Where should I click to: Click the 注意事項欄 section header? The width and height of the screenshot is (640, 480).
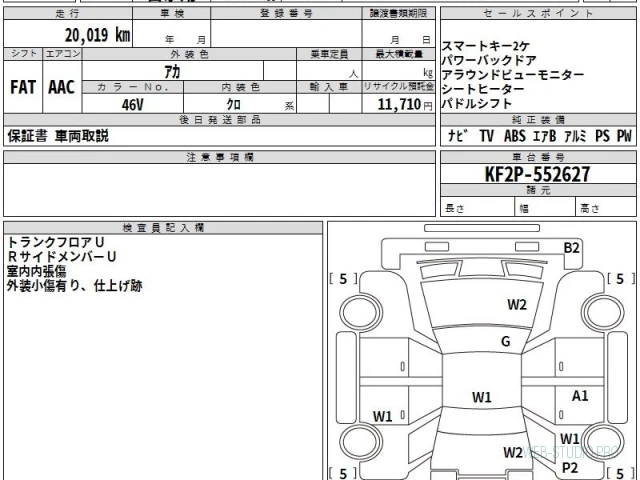(x=220, y=157)
